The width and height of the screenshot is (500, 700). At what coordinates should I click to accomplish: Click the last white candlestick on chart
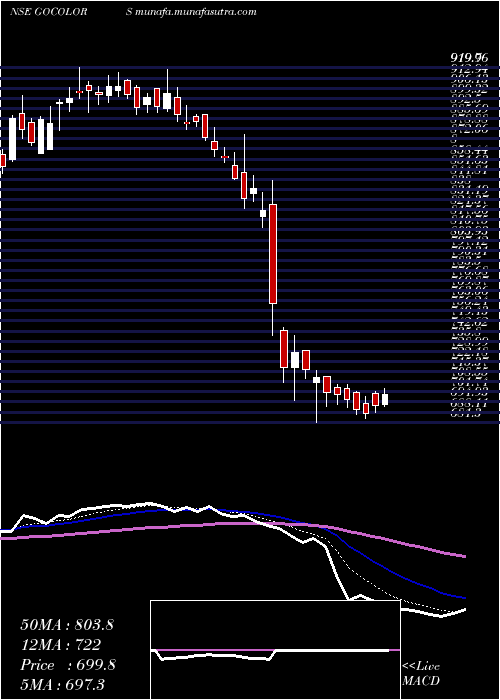click(385, 399)
